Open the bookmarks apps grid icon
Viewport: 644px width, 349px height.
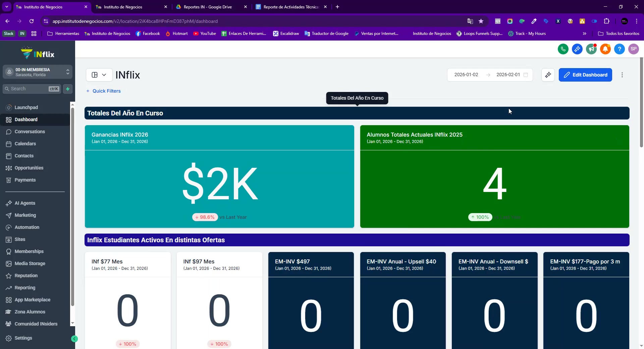point(34,34)
